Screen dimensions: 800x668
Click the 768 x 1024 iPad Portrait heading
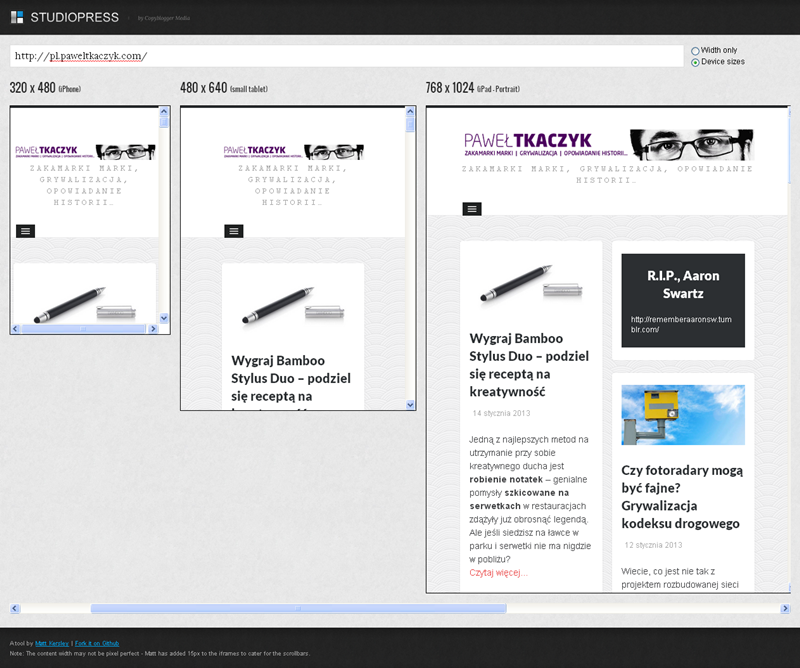pyautogui.click(x=472, y=88)
